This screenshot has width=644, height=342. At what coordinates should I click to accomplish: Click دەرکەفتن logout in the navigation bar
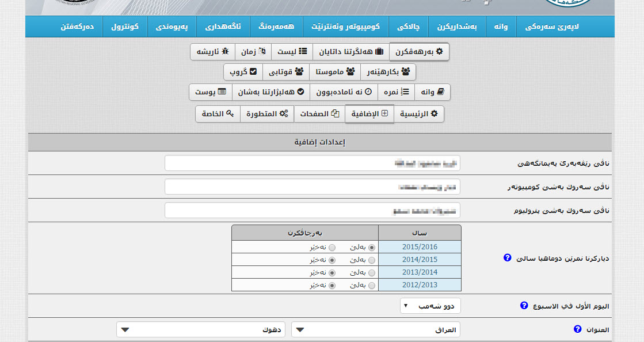(78, 27)
